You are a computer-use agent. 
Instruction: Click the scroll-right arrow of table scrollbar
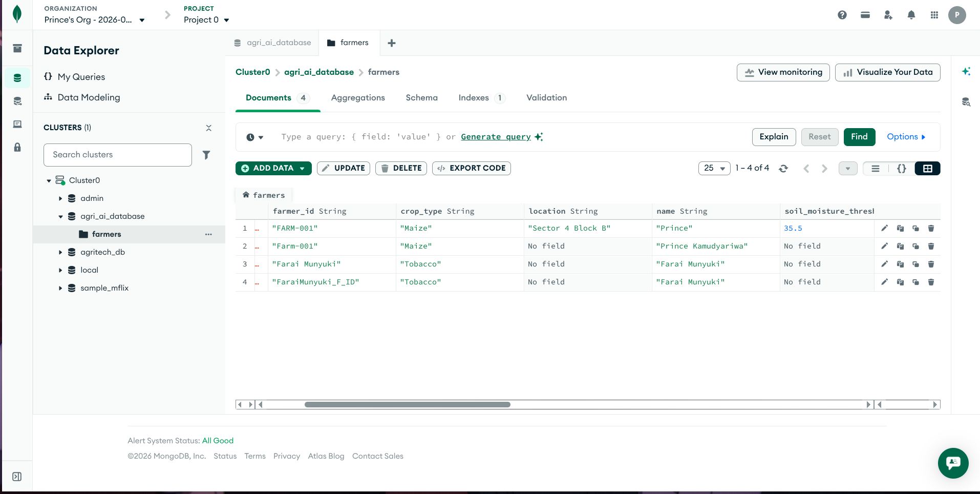pos(868,405)
